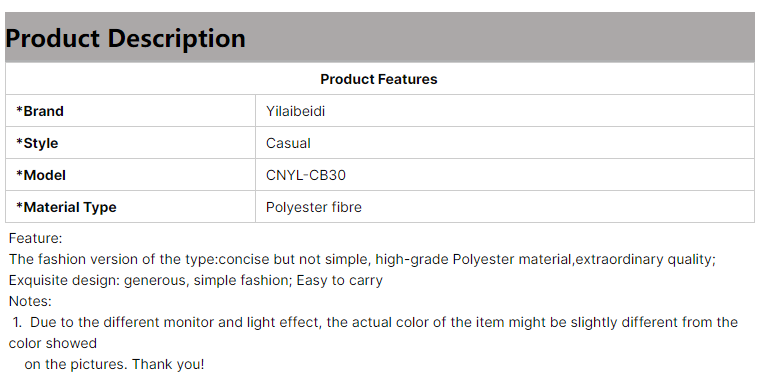Click the Product Description heading
The height and width of the screenshot is (376, 763).
pyautogui.click(x=126, y=38)
